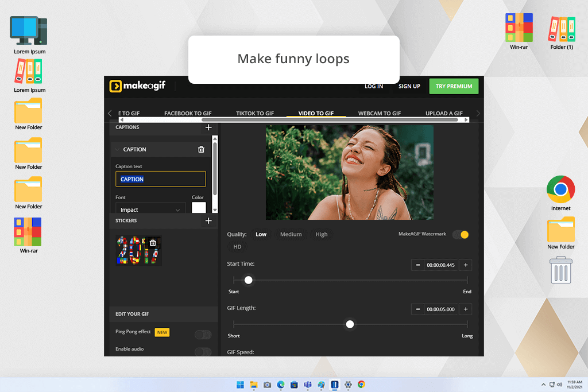Add a new sticker with plus icon

click(208, 221)
